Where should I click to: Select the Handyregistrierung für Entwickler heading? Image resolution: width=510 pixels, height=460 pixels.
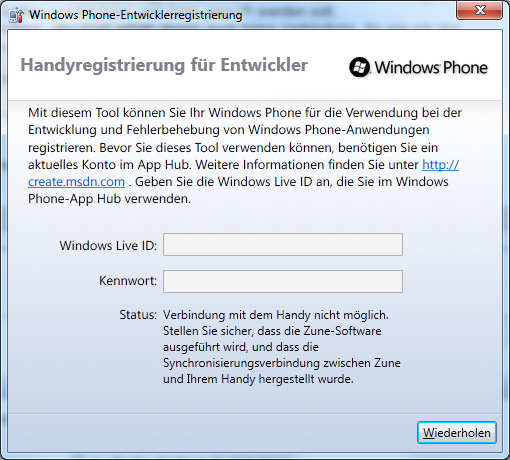pos(164,65)
